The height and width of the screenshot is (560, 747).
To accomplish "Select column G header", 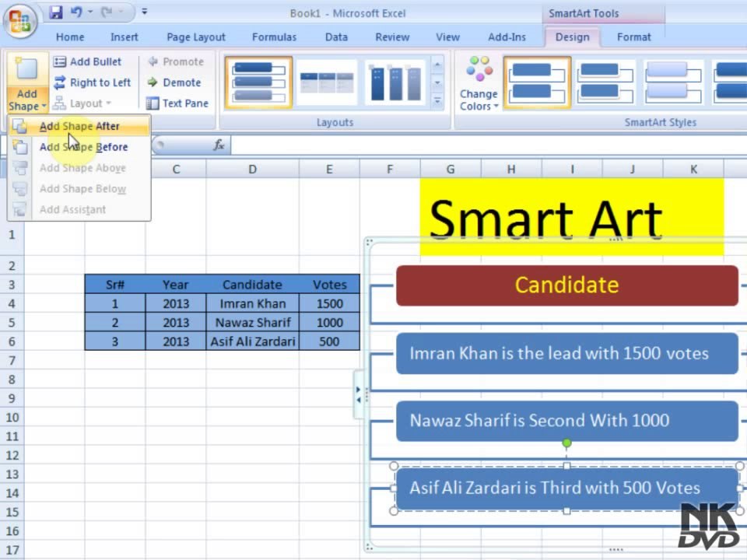I will click(451, 169).
